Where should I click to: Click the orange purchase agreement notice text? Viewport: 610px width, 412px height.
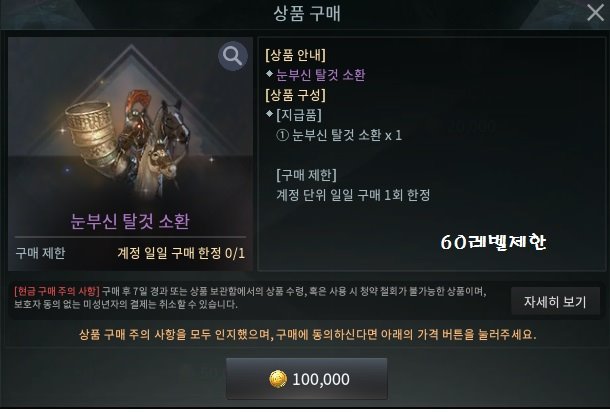(307, 334)
